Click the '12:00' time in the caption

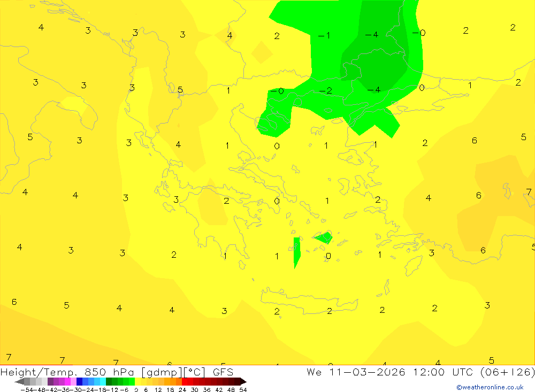(429, 372)
